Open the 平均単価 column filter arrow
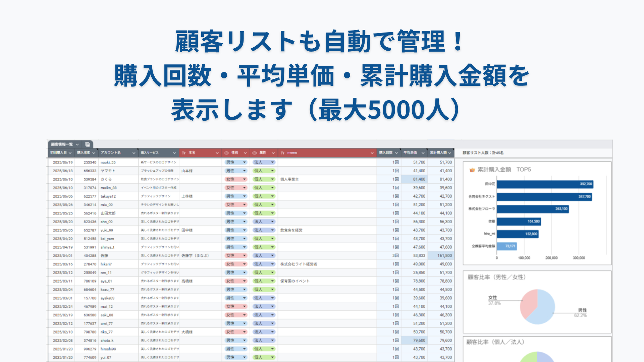Image resolution: width=644 pixels, height=362 pixels. (x=423, y=153)
